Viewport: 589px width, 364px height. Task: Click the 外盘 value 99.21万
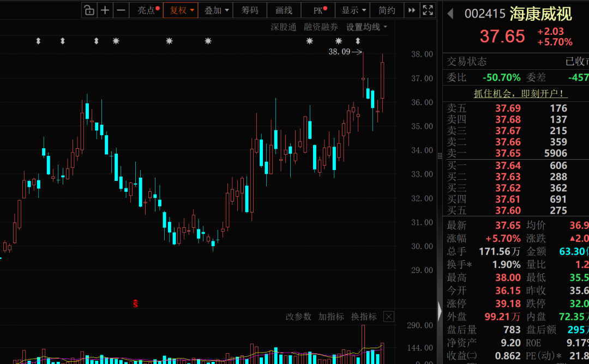coord(503,317)
